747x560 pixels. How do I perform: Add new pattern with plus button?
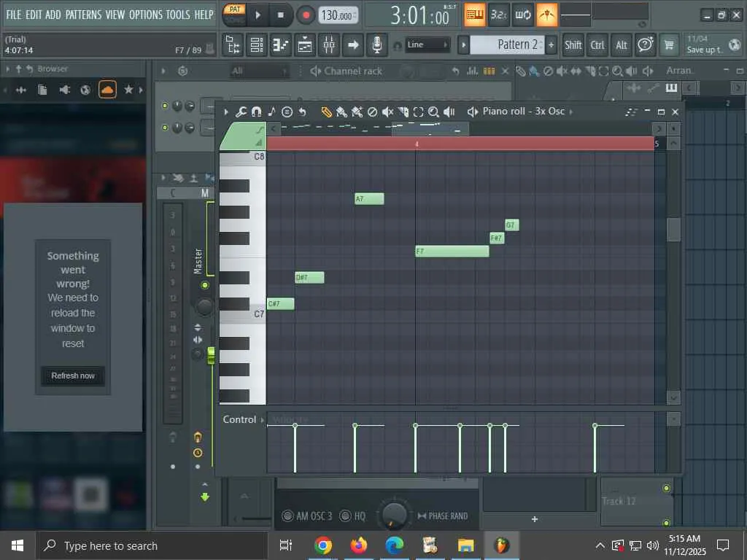pos(551,44)
